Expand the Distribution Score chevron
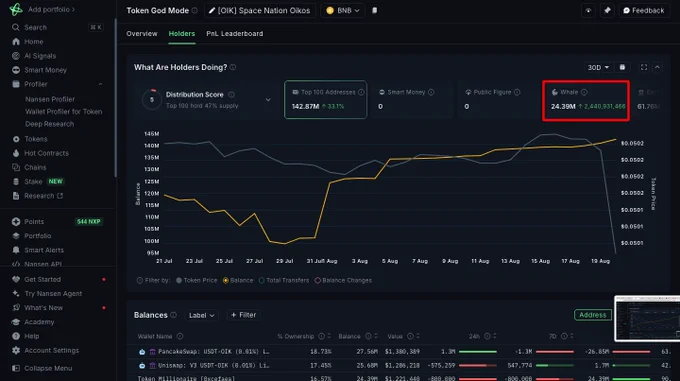680x381 pixels. (x=268, y=100)
